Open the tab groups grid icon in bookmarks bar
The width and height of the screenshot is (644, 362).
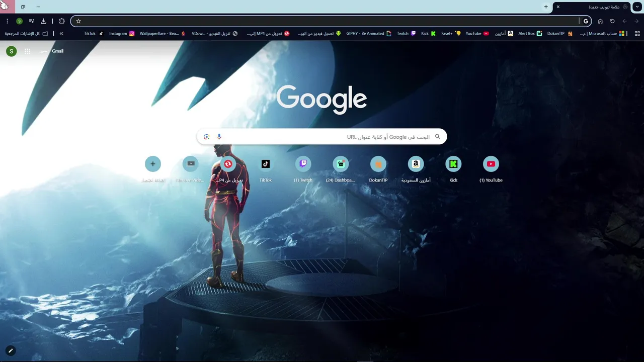pyautogui.click(x=637, y=34)
